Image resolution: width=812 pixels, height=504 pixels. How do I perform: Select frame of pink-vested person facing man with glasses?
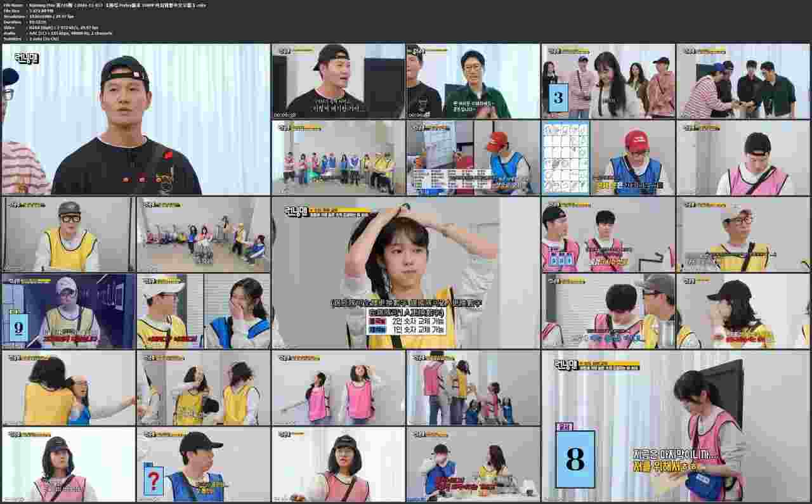pos(608,311)
